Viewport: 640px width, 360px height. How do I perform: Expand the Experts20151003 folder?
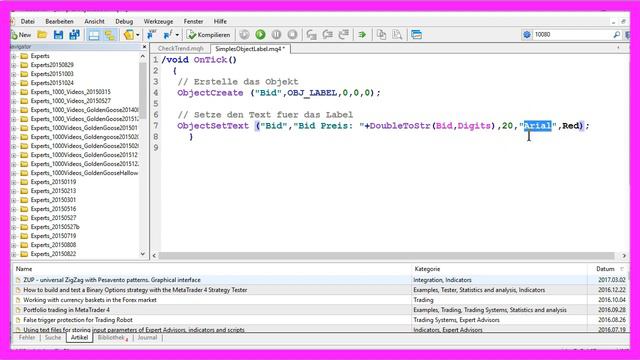click(x=13, y=74)
